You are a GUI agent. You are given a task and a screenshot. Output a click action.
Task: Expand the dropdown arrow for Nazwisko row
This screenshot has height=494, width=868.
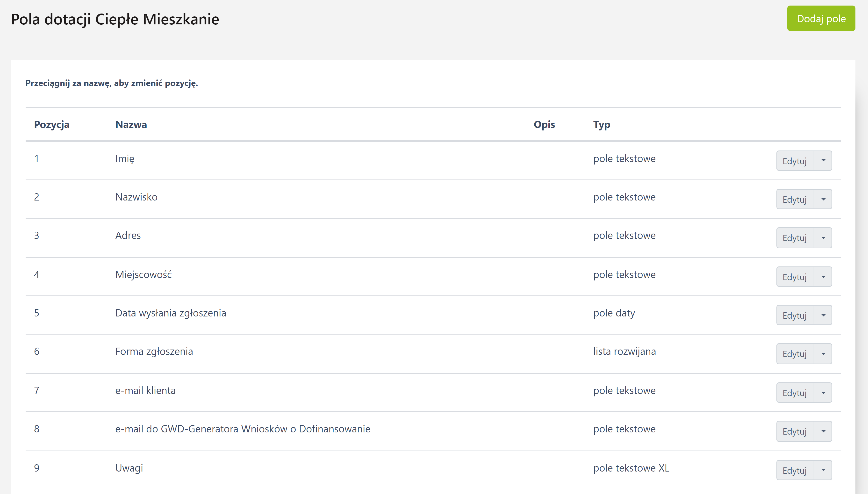pyautogui.click(x=823, y=199)
